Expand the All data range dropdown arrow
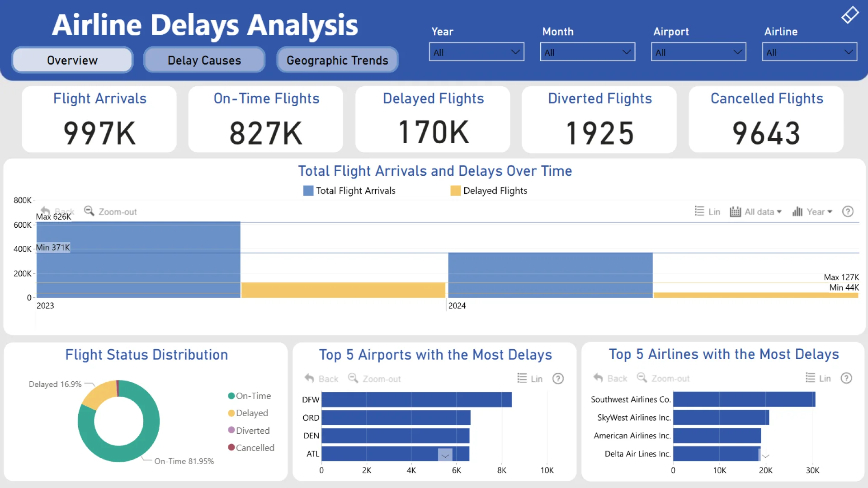The image size is (868, 488). 779,212
